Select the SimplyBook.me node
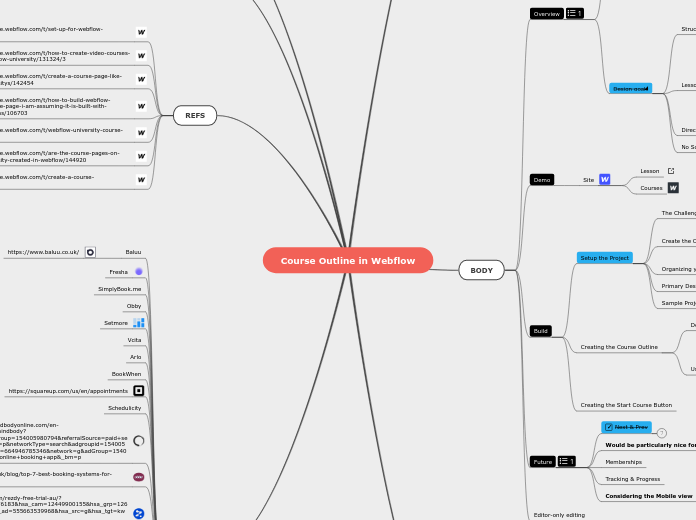 coord(119,289)
